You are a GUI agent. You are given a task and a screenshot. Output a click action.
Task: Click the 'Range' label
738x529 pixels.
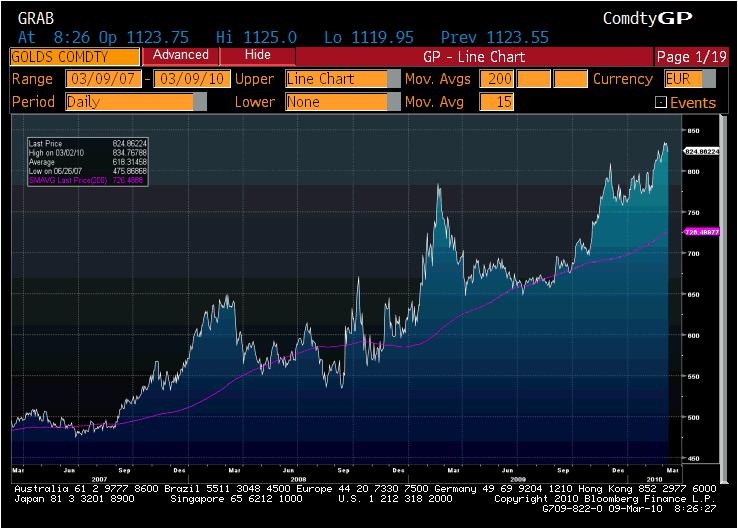point(32,79)
